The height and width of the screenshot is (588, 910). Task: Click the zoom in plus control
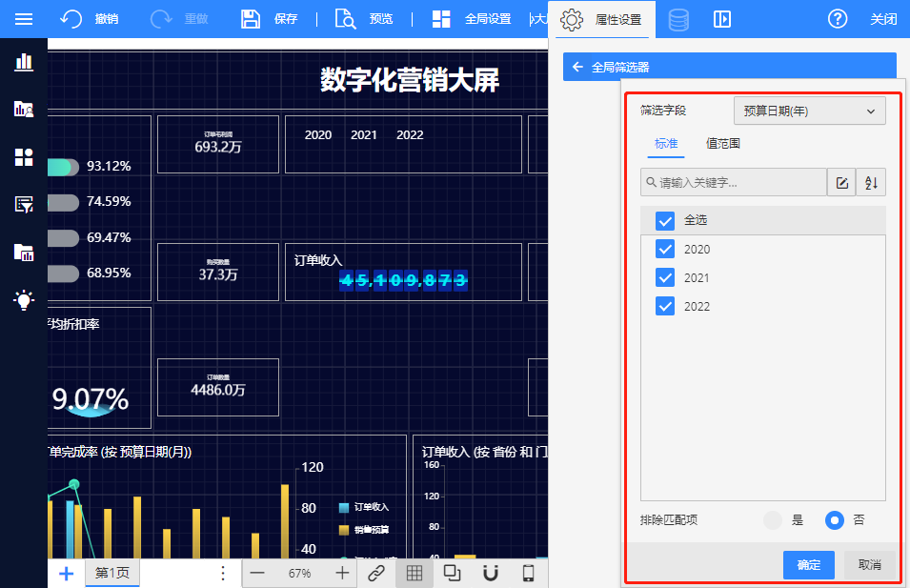coord(342,573)
